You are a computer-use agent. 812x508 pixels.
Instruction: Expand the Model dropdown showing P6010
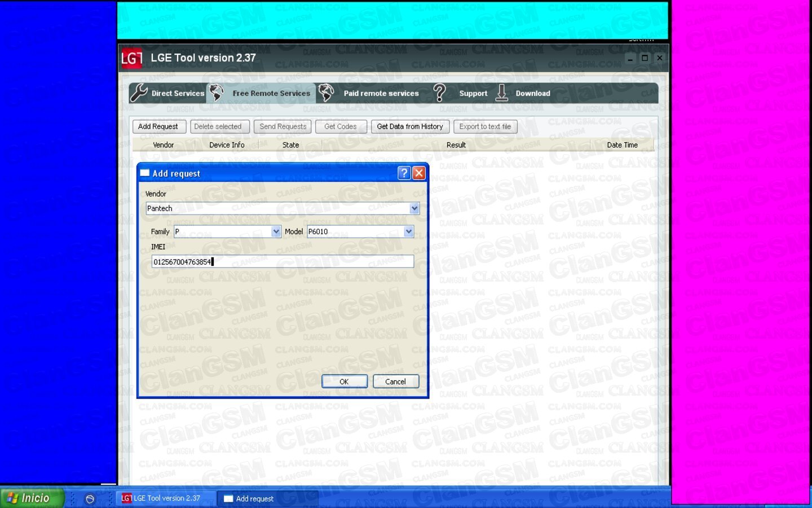409,231
